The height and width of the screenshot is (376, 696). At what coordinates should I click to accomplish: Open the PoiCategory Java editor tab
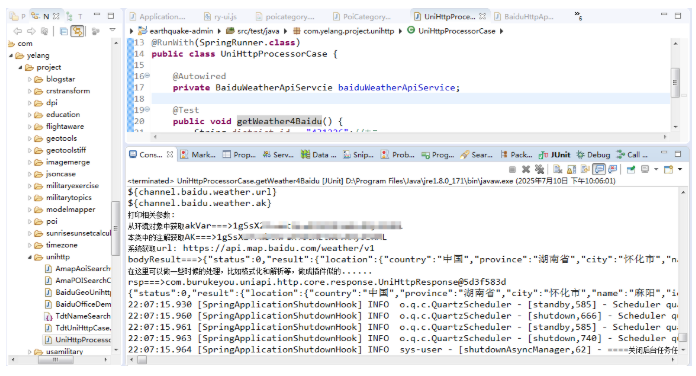click(x=362, y=16)
